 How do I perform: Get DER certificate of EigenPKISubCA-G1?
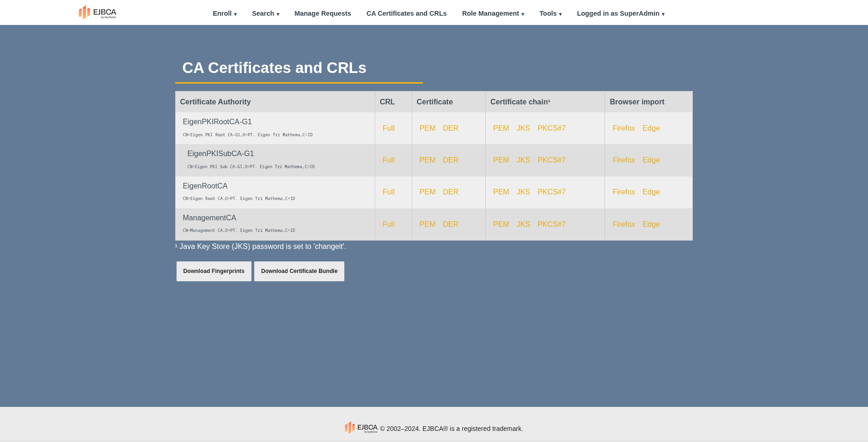point(451,160)
